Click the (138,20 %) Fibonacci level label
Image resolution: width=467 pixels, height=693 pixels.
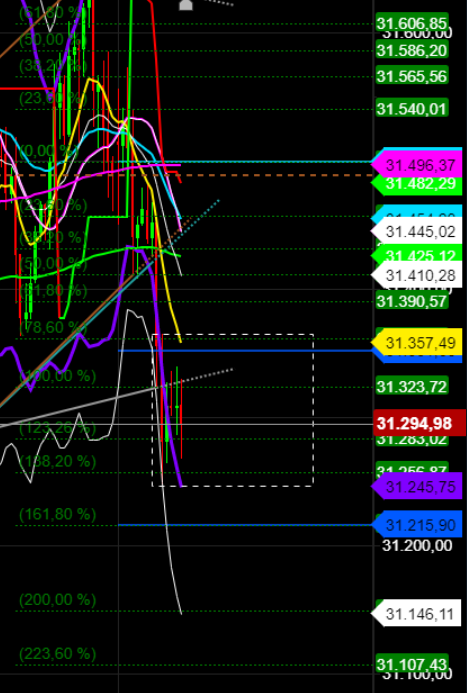57,462
